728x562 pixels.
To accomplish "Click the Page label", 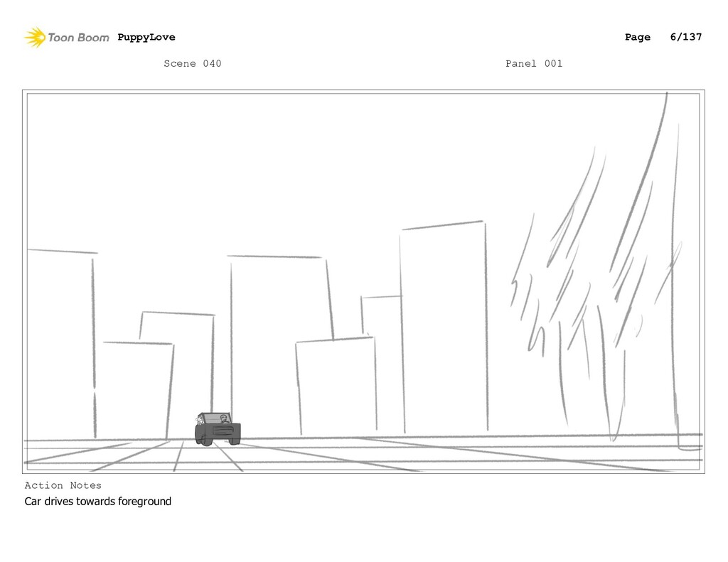I will (638, 37).
